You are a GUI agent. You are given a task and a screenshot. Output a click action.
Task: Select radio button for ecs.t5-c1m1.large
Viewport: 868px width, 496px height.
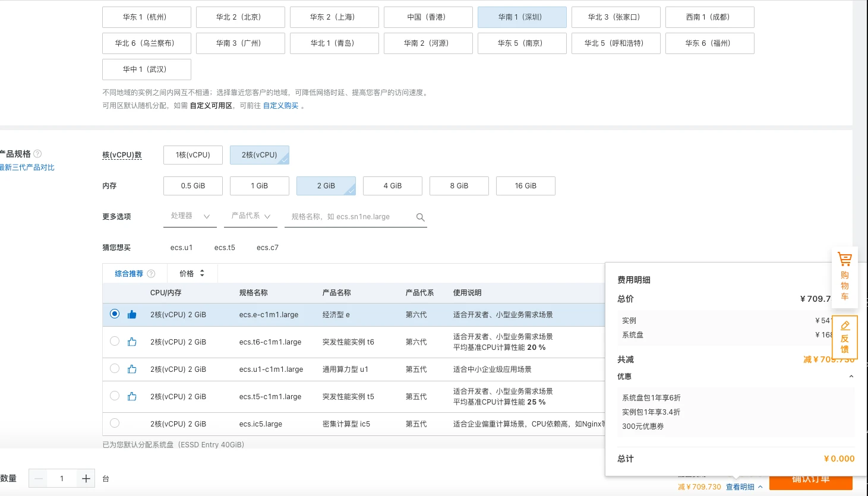coord(115,396)
